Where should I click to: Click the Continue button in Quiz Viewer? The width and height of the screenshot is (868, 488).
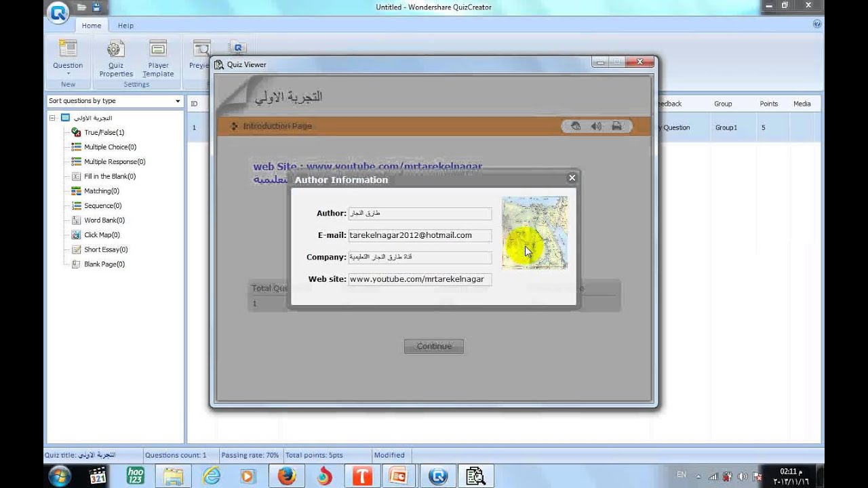pyautogui.click(x=434, y=346)
